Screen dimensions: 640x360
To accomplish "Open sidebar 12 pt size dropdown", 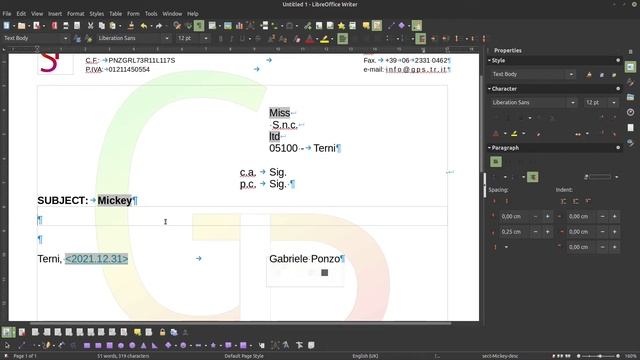I will 613,102.
